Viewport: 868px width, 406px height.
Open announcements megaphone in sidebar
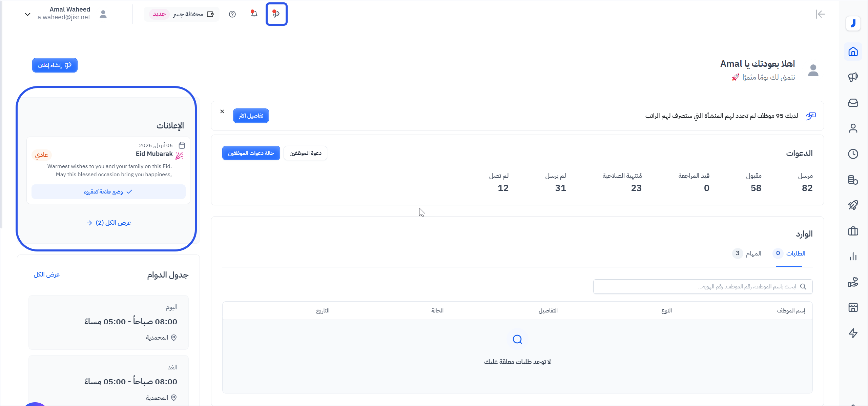(x=853, y=77)
